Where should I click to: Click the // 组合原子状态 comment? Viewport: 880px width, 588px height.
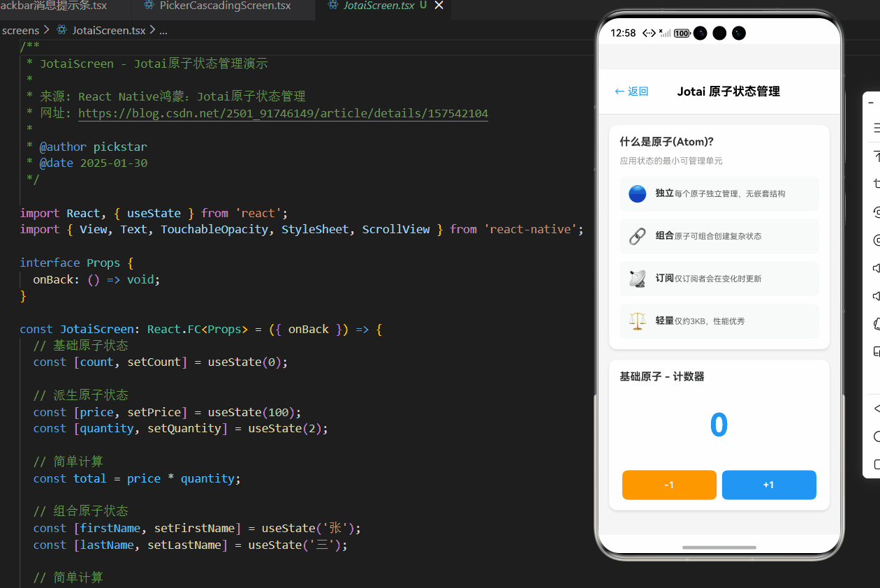click(x=80, y=511)
